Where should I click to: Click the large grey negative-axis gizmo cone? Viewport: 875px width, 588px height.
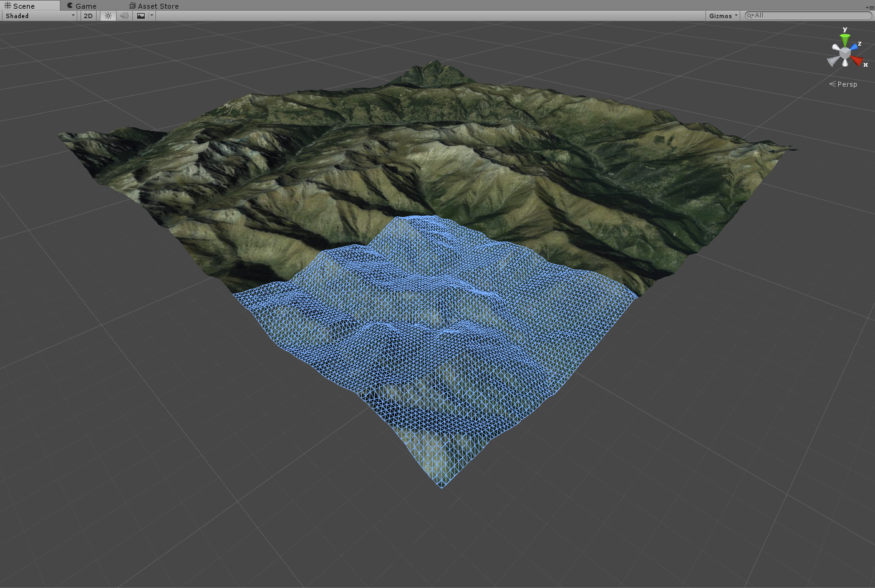tap(833, 61)
